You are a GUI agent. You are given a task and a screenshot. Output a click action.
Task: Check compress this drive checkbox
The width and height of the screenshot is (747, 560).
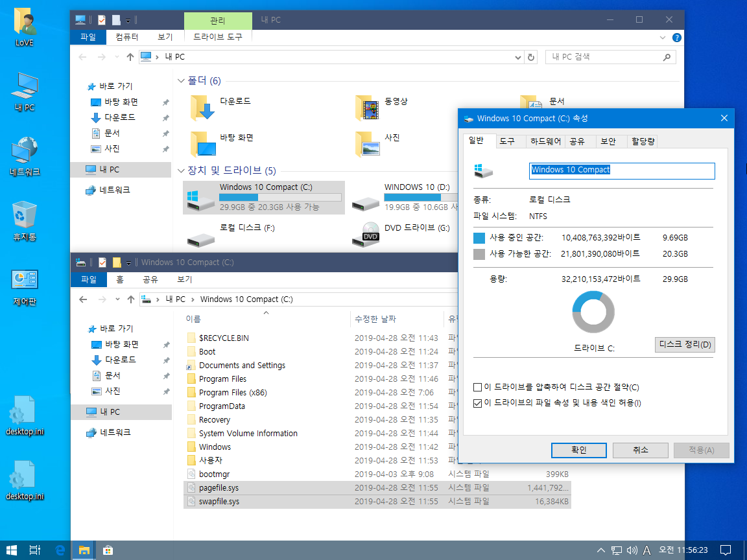[x=477, y=387]
